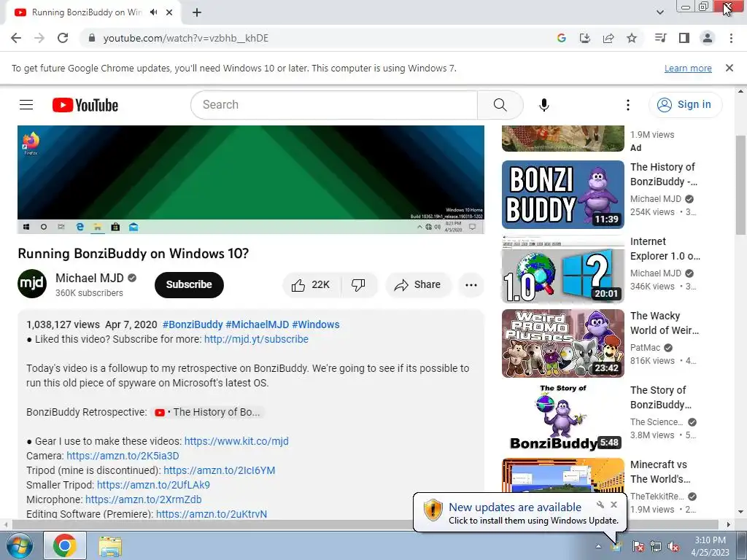The height and width of the screenshot is (560, 747).
Task: Open the Michael MJD channel name
Action: [89, 278]
